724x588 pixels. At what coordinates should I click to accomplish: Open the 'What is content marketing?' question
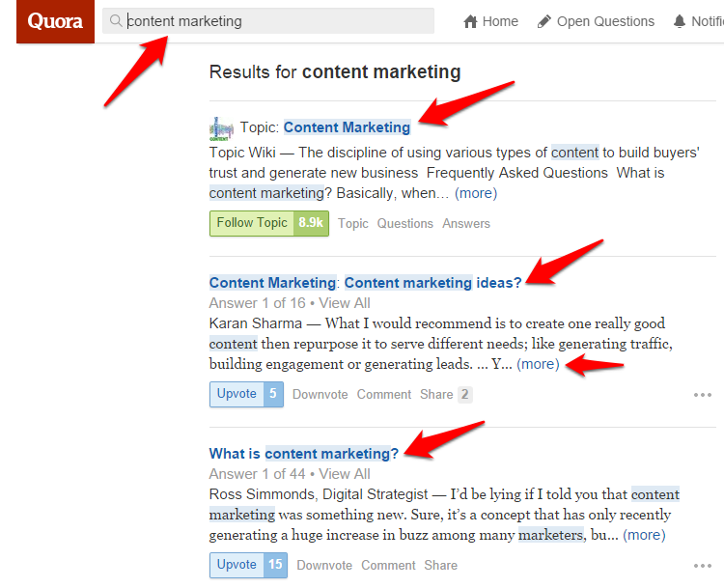(304, 454)
